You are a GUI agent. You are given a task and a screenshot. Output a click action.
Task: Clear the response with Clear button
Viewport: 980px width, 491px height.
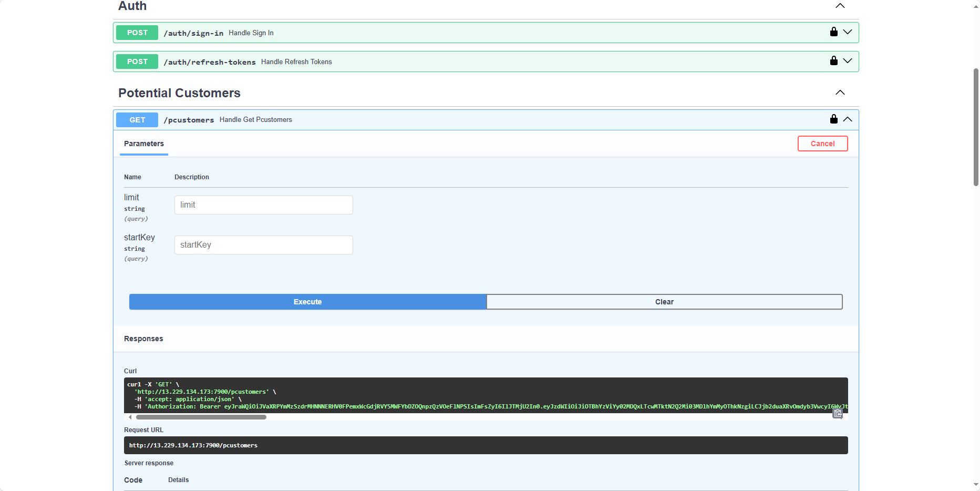click(664, 302)
